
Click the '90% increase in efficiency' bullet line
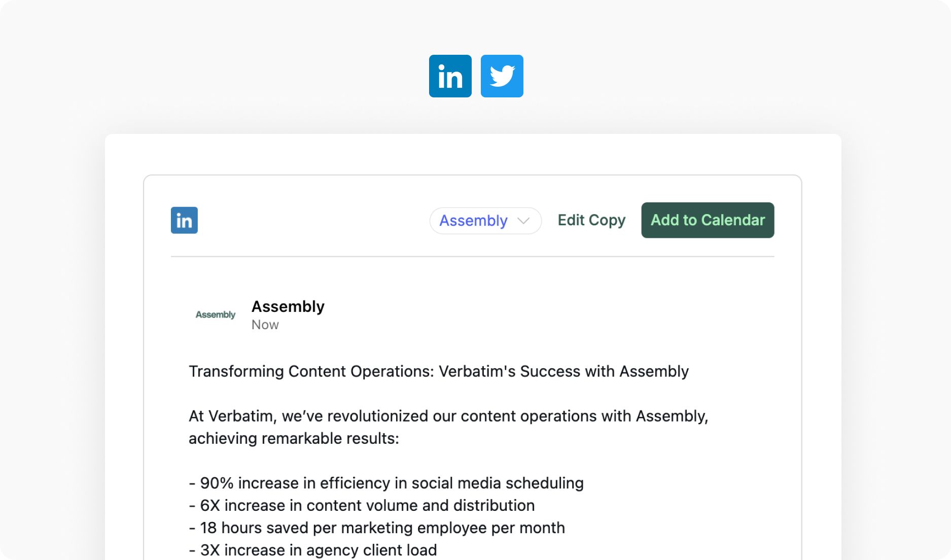(386, 483)
